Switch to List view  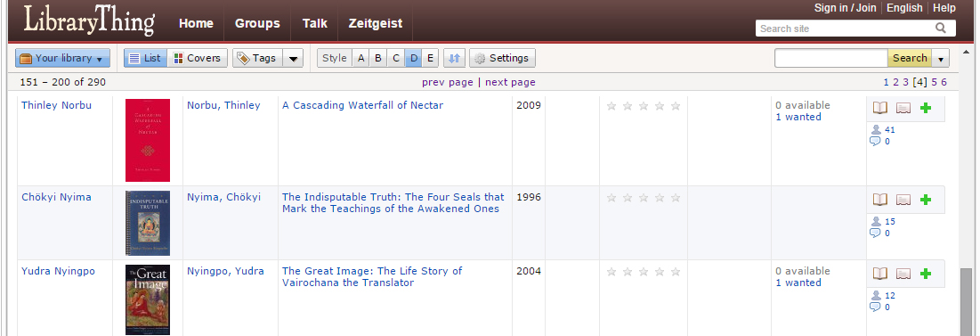pyautogui.click(x=145, y=58)
